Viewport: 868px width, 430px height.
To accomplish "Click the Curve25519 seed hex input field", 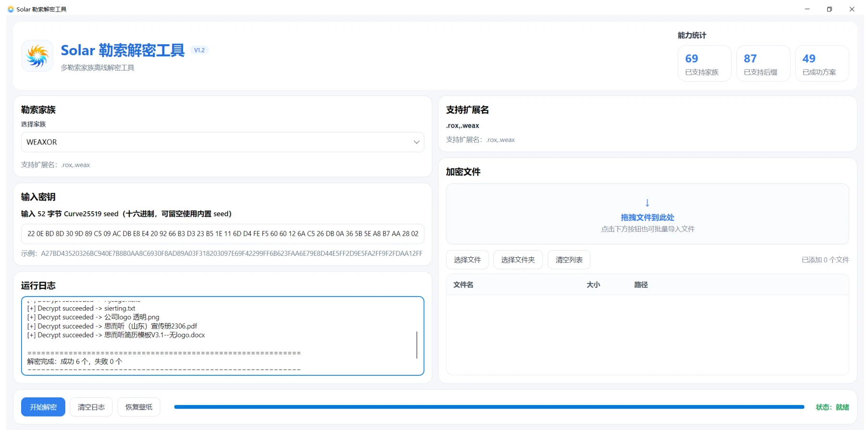I will point(222,234).
